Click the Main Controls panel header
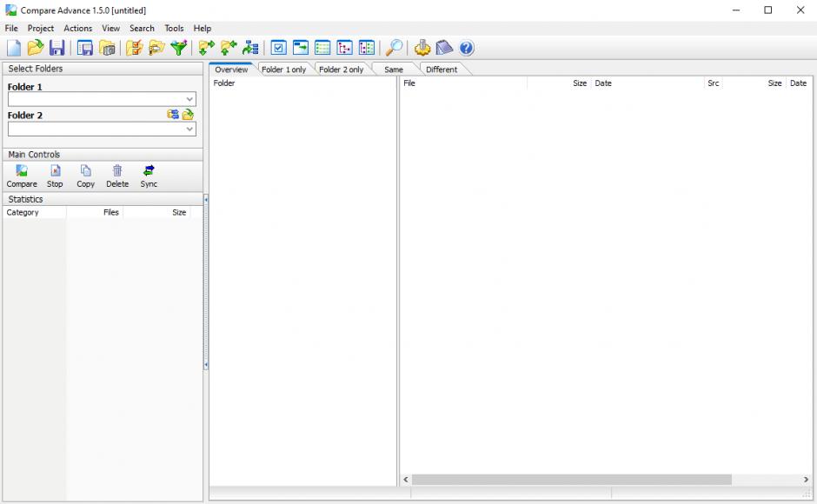Viewport: 817px width, 504px height. click(103, 155)
